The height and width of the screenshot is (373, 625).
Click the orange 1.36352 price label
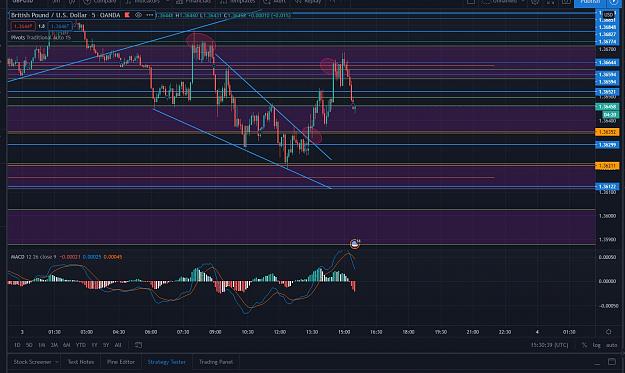tap(607, 132)
